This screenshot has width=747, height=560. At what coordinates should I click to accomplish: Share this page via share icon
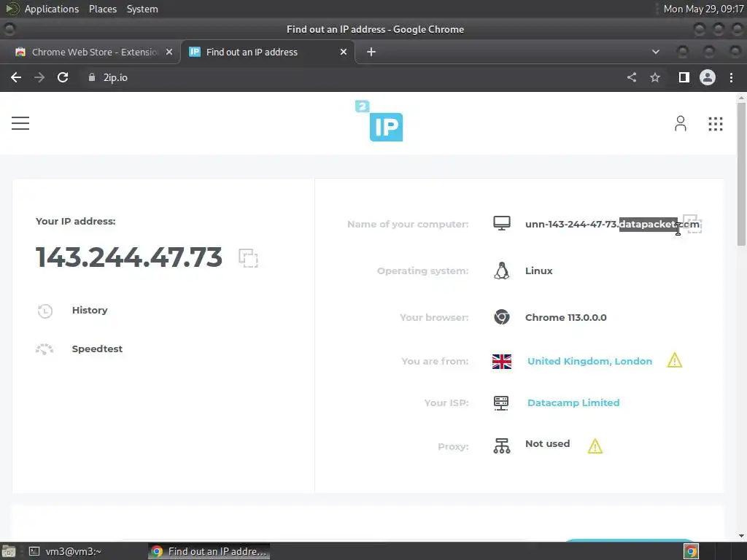click(632, 77)
